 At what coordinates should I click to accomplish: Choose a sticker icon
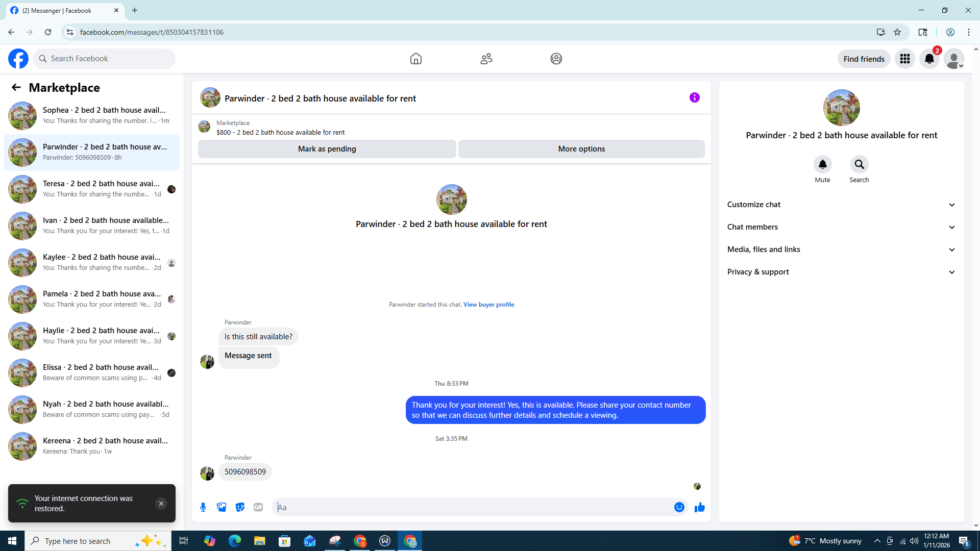[240, 507]
